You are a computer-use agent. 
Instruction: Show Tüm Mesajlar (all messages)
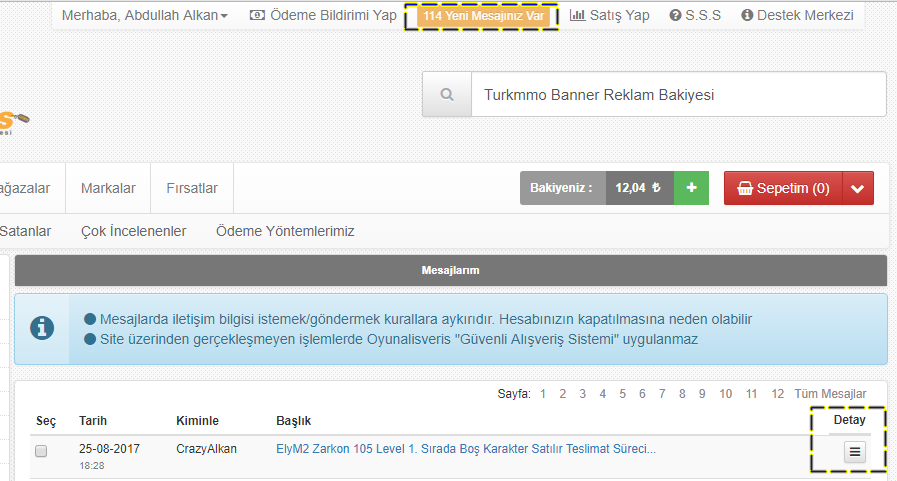point(830,394)
